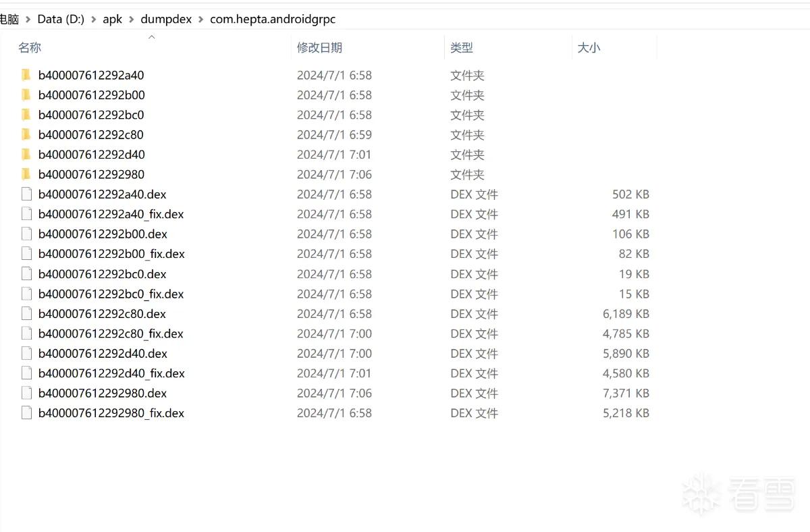The image size is (810, 532).
Task: Select file name b400007612292bc0_fix.dex
Action: [111, 294]
